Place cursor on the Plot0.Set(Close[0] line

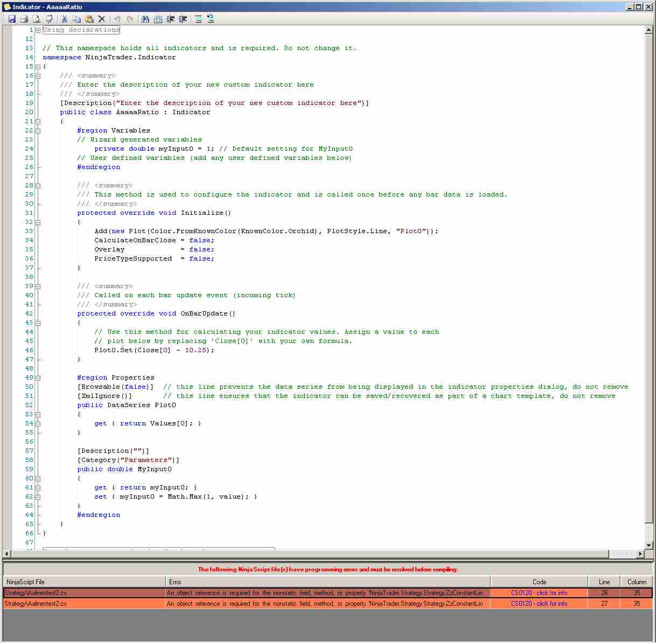(155, 350)
